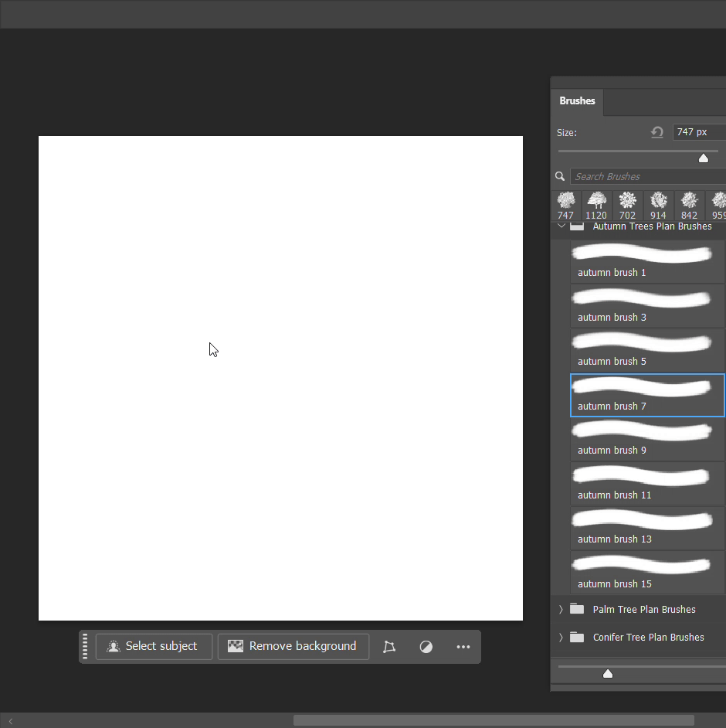The width and height of the screenshot is (726, 728).
Task: Open the three-dots more options menu
Action: pos(463,647)
